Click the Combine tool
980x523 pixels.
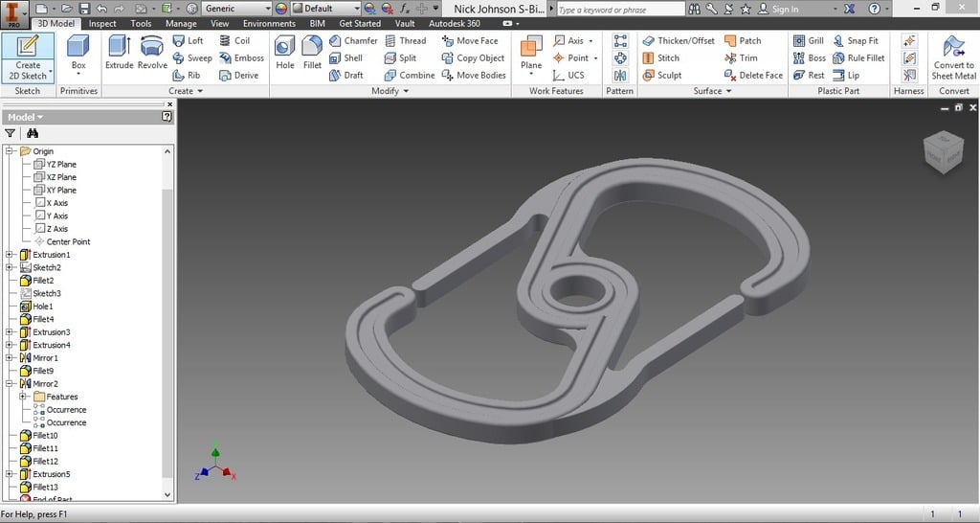point(410,75)
